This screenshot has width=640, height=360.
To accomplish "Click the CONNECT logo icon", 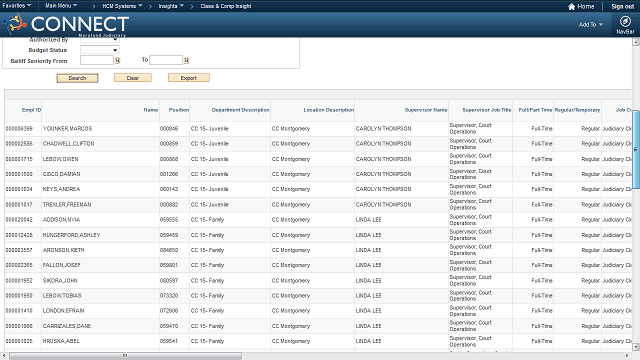I will click(x=15, y=24).
